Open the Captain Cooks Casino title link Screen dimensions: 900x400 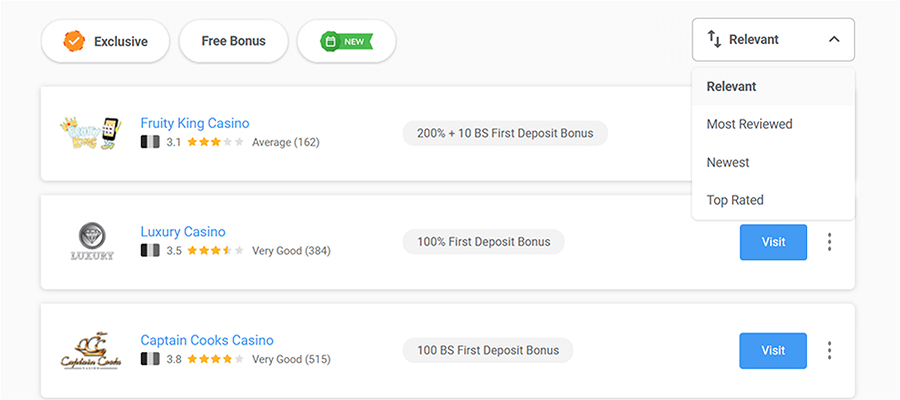[207, 340]
